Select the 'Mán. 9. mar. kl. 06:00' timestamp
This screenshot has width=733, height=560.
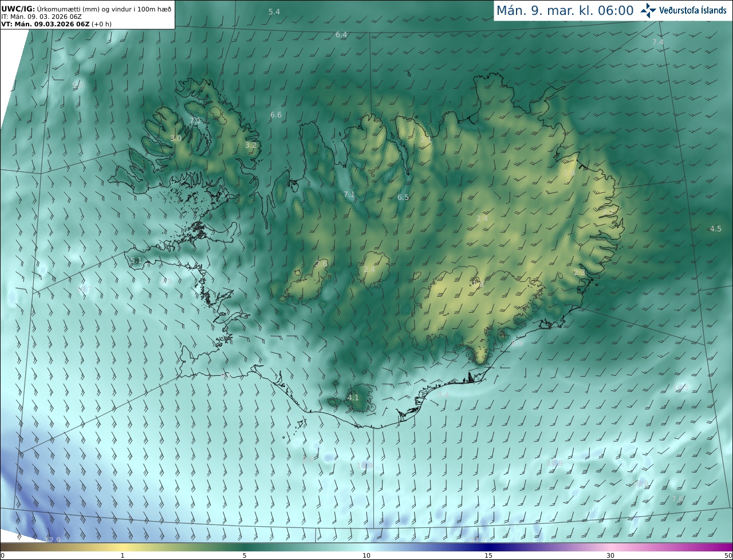pos(565,10)
